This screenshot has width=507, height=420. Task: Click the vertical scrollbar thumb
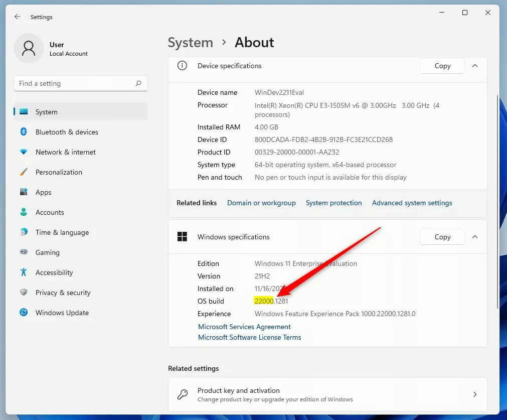[497, 202]
